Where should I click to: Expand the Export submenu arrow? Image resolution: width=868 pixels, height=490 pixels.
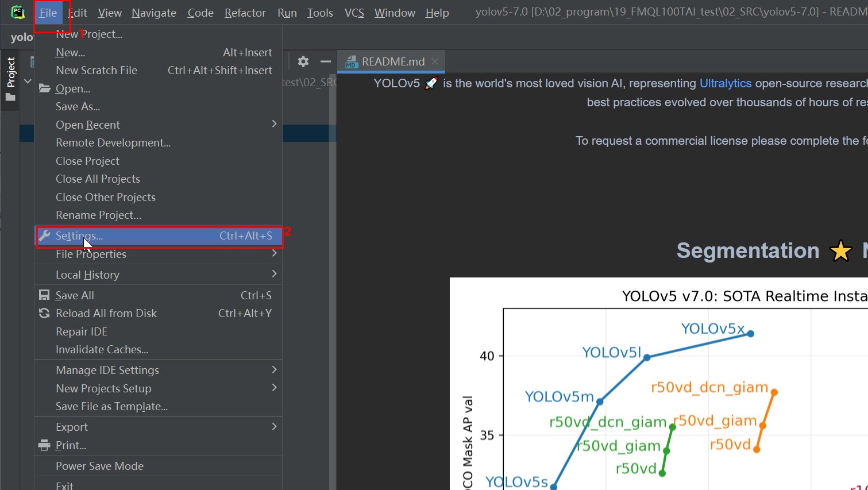coord(274,426)
